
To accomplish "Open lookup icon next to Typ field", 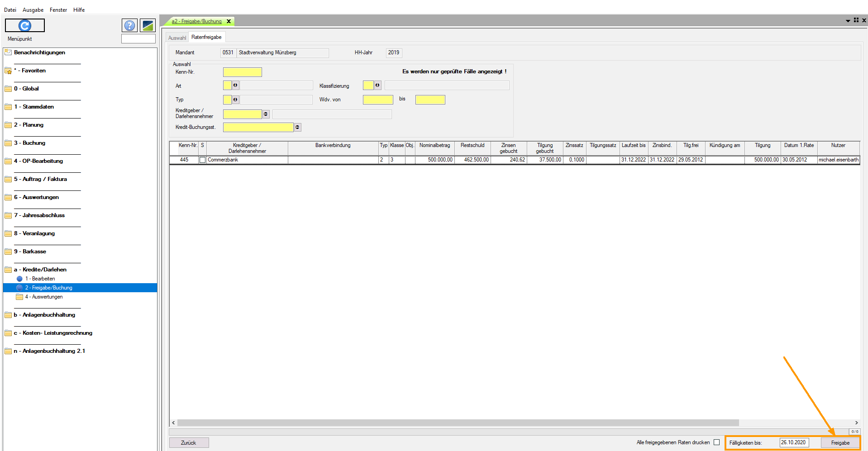I will click(x=235, y=100).
